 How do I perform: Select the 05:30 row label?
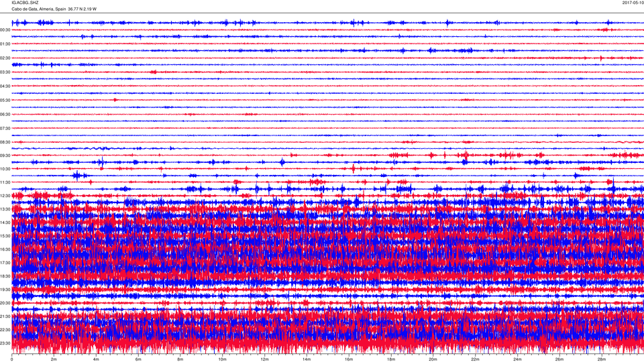(x=5, y=100)
